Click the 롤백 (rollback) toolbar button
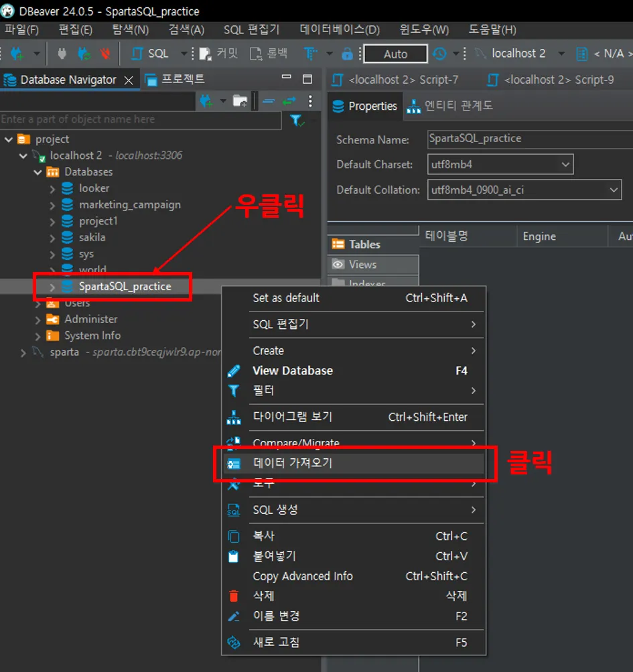The image size is (633, 672). click(x=269, y=54)
